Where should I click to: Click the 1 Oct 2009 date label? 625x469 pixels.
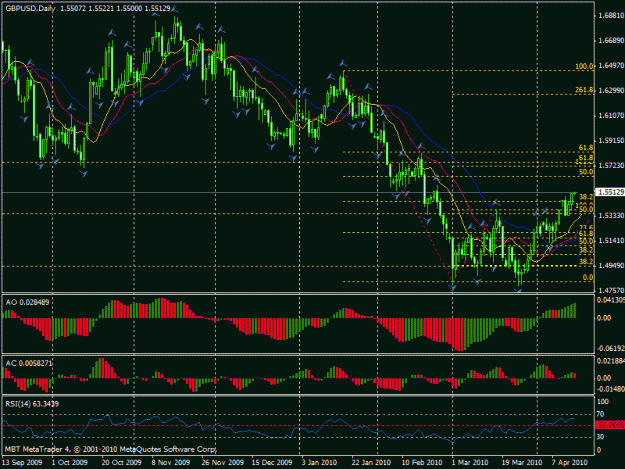(70, 462)
